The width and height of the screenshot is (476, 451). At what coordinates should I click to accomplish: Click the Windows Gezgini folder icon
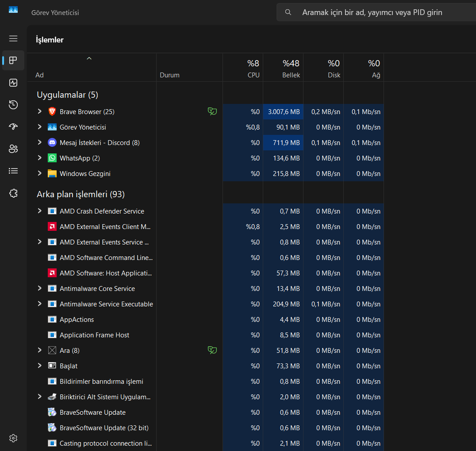[52, 173]
